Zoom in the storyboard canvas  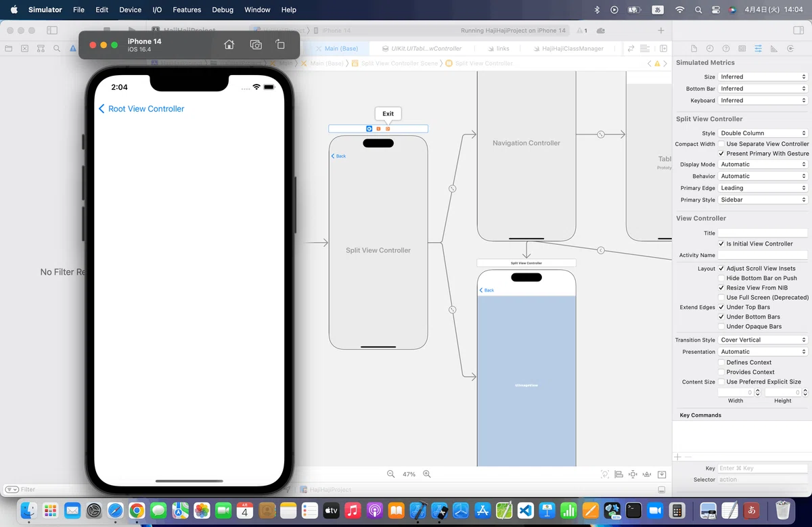click(426, 474)
